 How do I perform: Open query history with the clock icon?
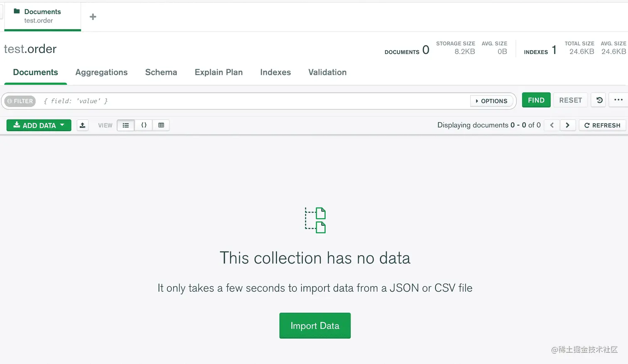pos(598,100)
